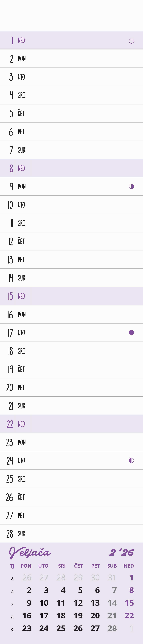
Task: Click the full moon icon on 1 NED
Action: (x=131, y=41)
